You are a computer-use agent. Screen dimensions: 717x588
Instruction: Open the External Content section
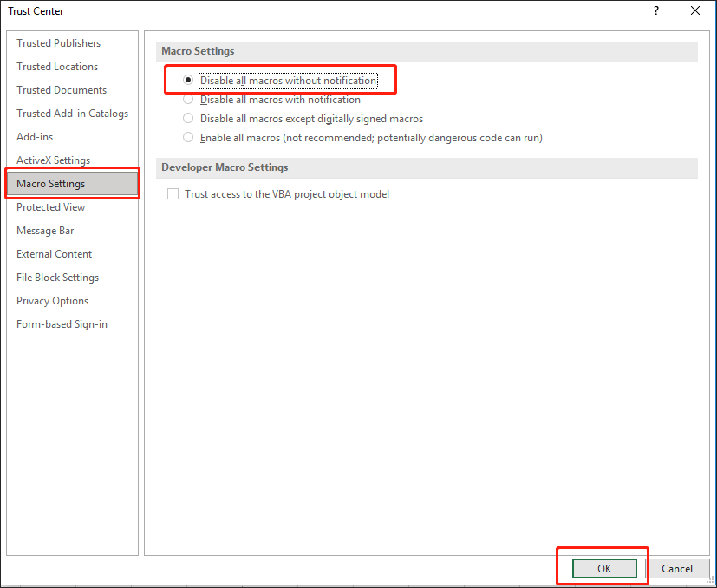coord(54,253)
